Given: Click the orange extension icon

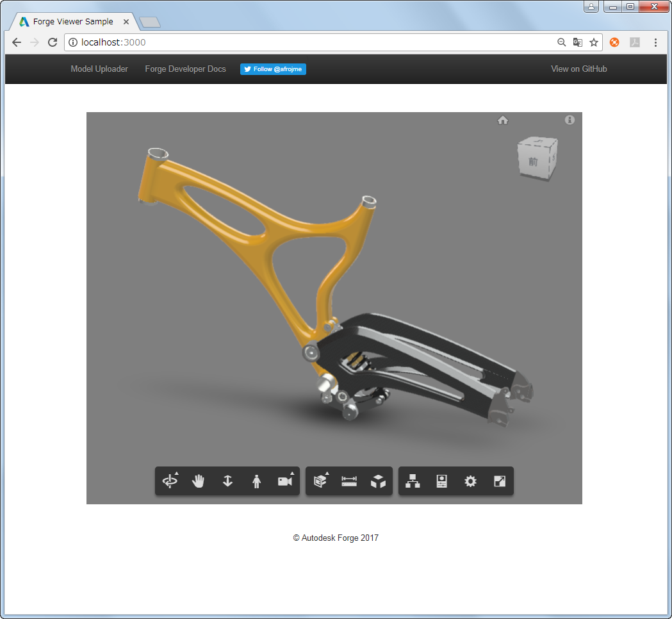Looking at the screenshot, I should (614, 42).
